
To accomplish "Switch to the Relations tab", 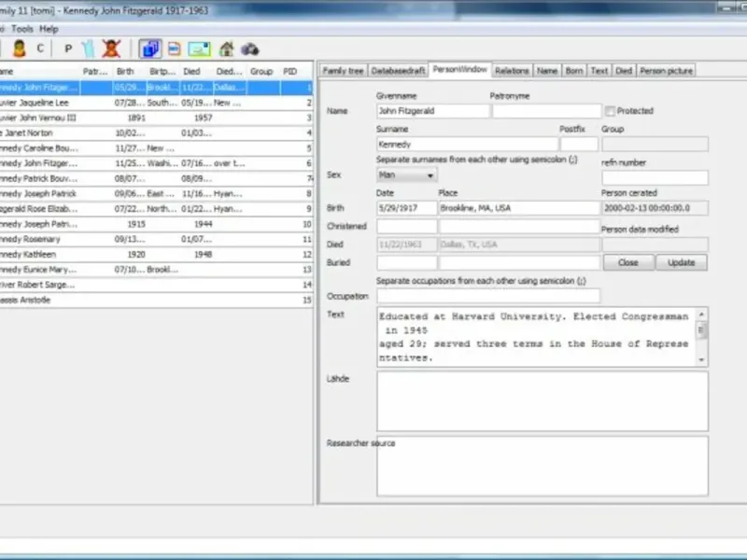I will pyautogui.click(x=512, y=70).
